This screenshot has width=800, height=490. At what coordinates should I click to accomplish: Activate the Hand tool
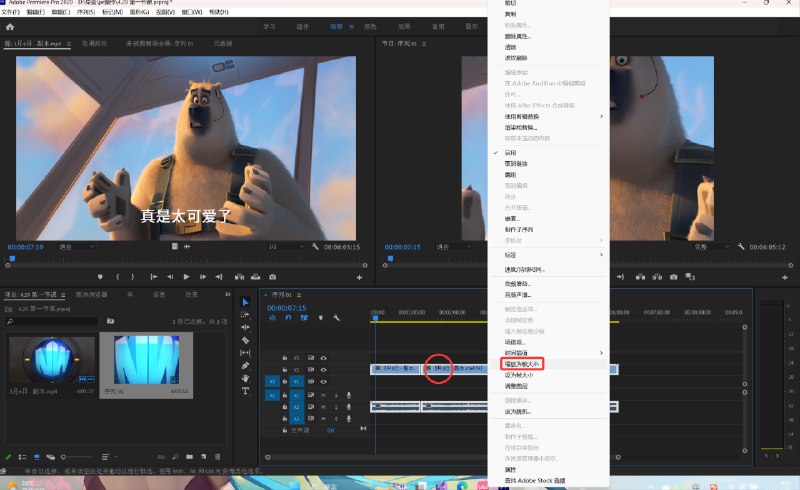(245, 378)
